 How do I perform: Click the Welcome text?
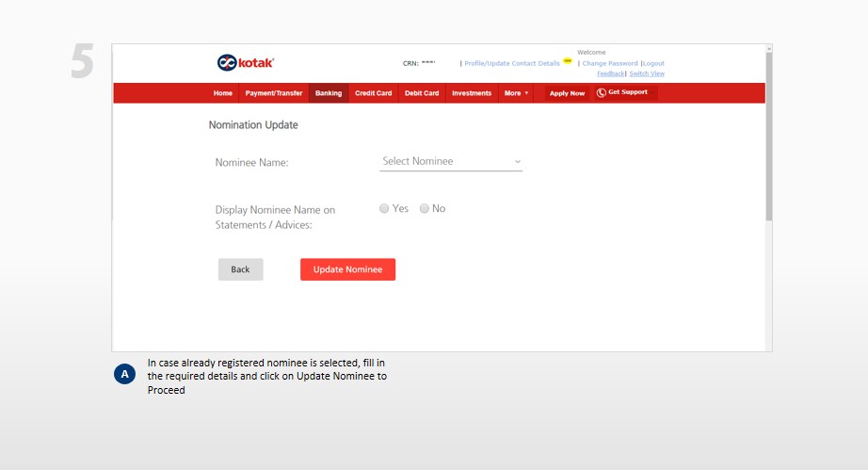click(591, 52)
